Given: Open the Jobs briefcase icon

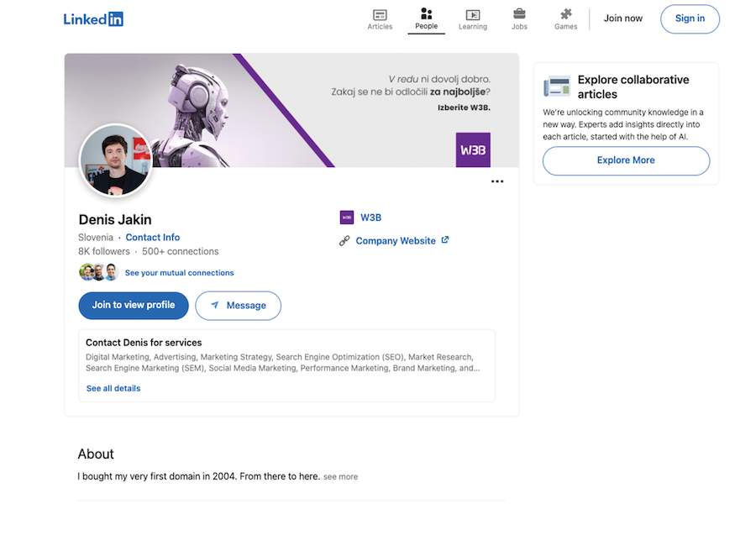Looking at the screenshot, I should (519, 14).
